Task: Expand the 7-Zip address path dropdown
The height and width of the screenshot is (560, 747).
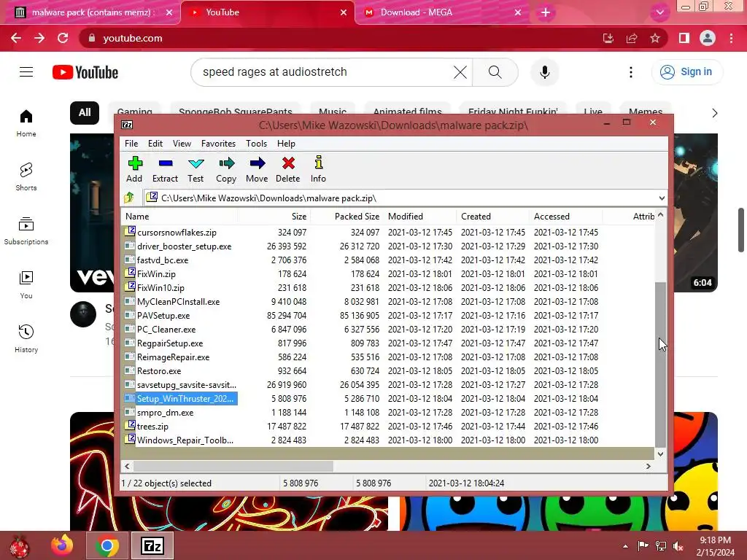Action: pos(662,198)
